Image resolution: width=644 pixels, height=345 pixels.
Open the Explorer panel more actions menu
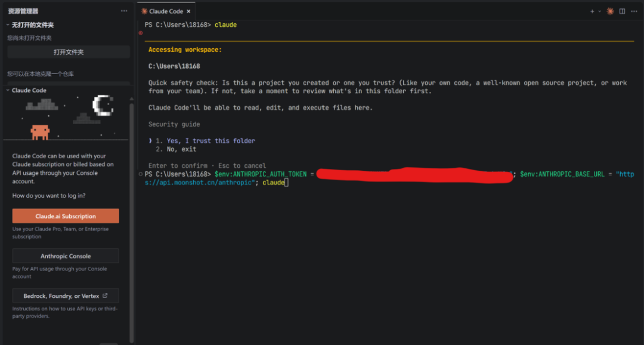click(124, 11)
